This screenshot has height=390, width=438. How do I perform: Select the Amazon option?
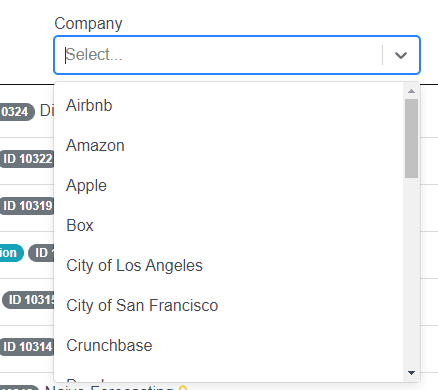(x=228, y=146)
